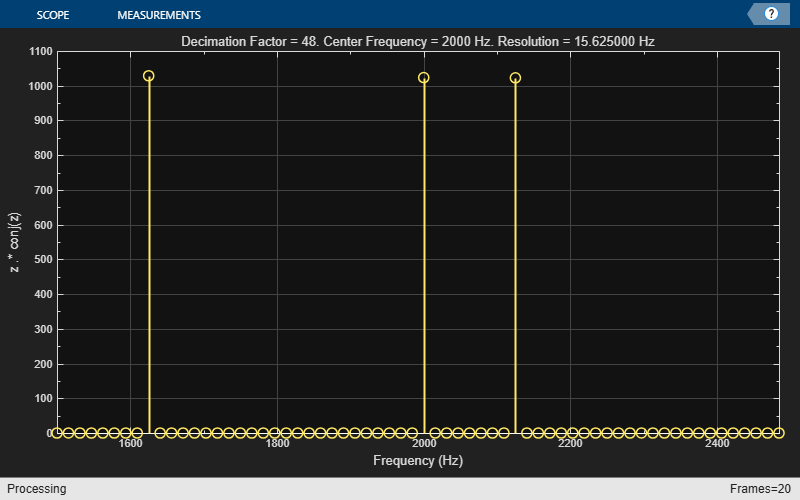Open the MEASUREMENTS tab

click(159, 15)
